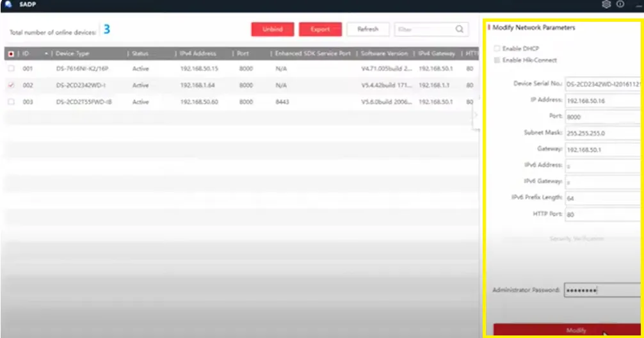The image size is (644, 338).
Task: Click IP address 192.168.50.15
Action: click(199, 68)
